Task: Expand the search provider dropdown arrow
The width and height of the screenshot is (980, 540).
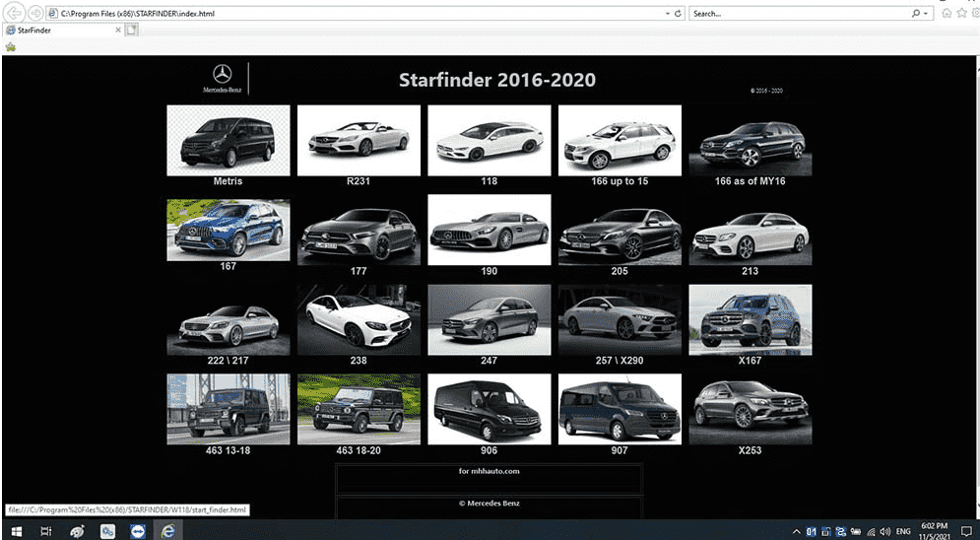Action: 926,13
